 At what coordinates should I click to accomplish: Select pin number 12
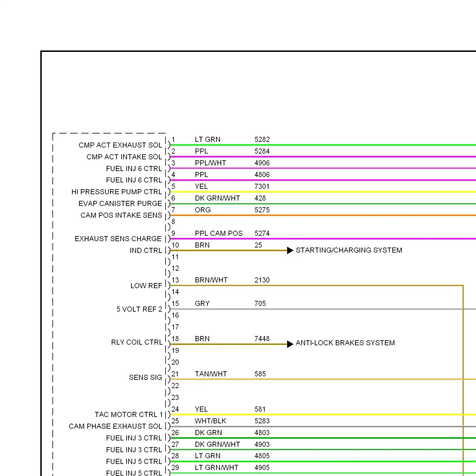click(175, 268)
